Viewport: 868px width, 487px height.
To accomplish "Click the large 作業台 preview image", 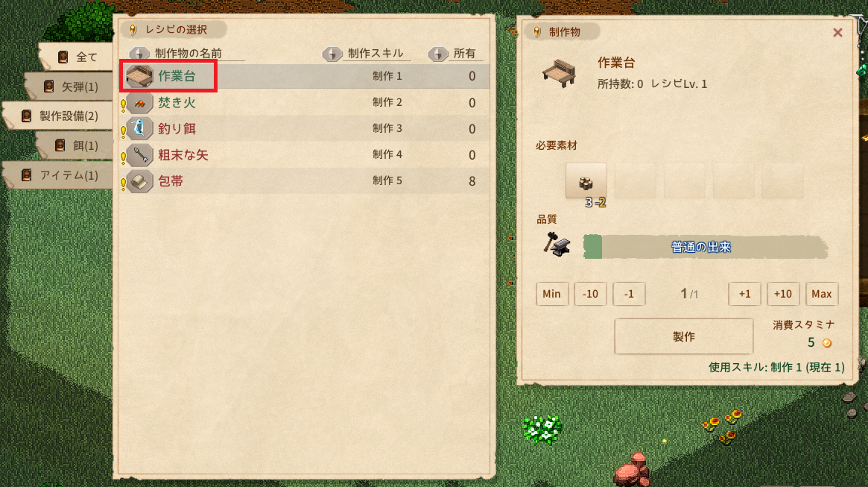I will pos(559,73).
